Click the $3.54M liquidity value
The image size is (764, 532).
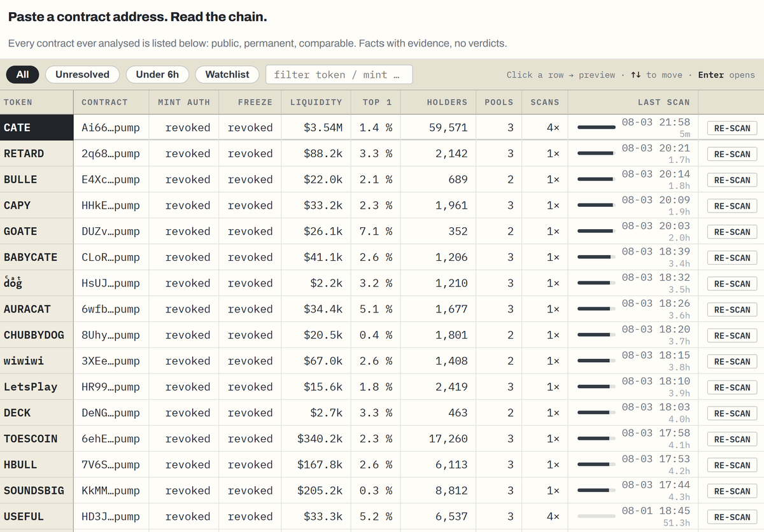click(x=323, y=127)
